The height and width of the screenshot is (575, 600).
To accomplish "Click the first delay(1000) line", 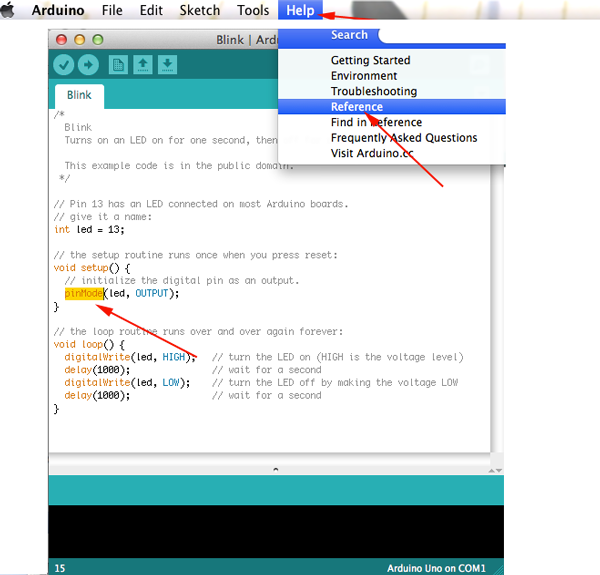I will click(x=97, y=370).
